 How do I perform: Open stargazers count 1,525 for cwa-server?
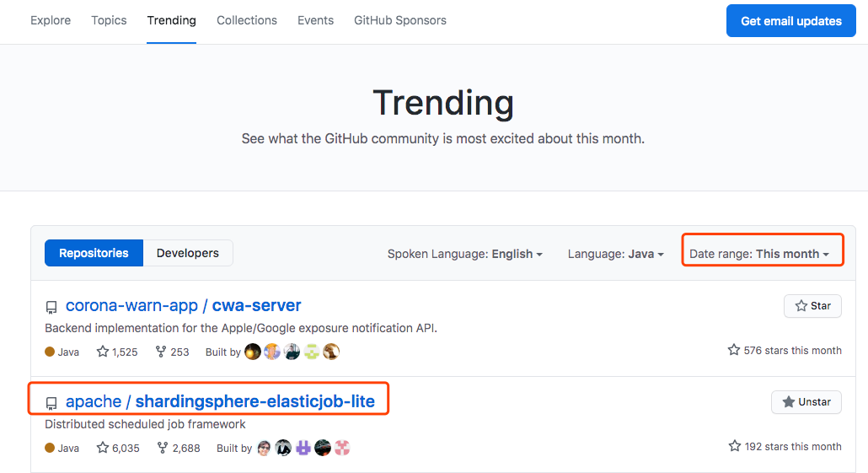[x=117, y=352]
